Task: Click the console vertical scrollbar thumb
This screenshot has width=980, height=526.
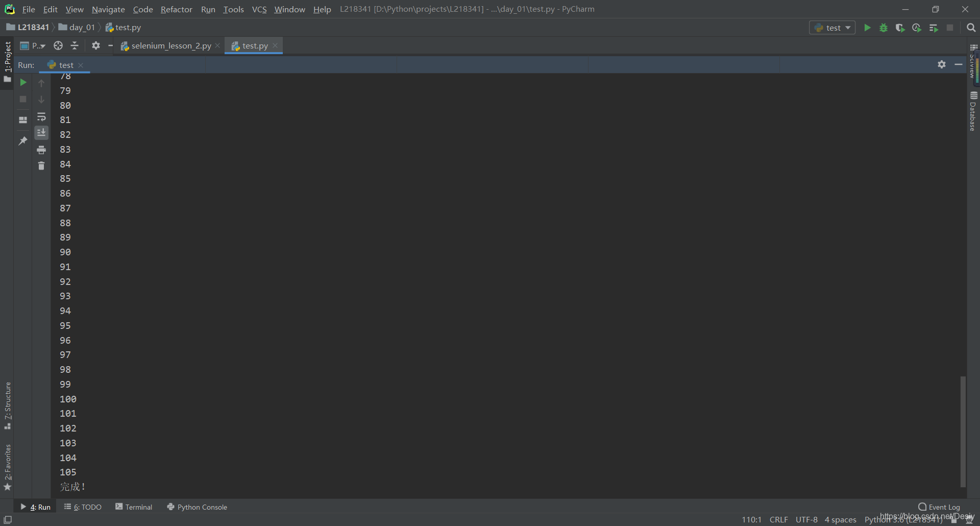Action: coord(963,432)
